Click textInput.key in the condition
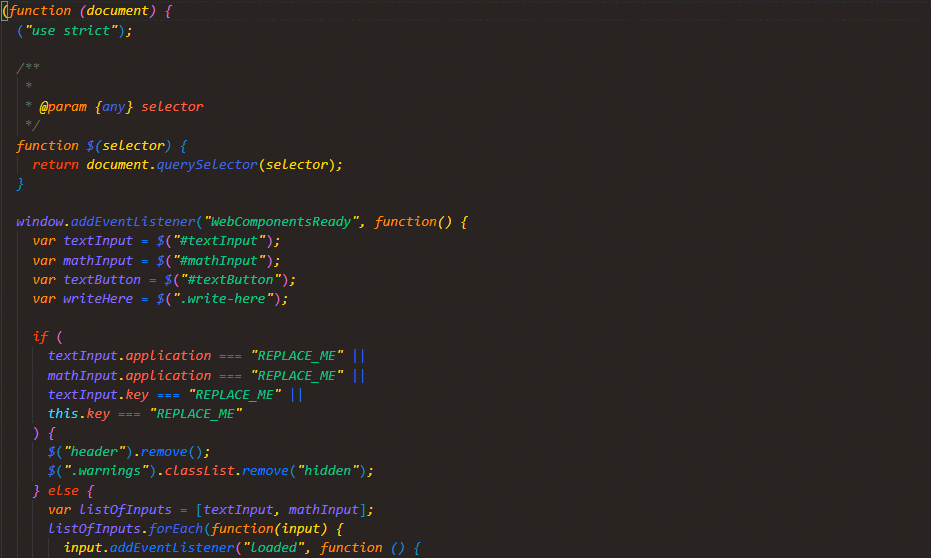Viewport: 931px width, 558px height. coord(98,395)
